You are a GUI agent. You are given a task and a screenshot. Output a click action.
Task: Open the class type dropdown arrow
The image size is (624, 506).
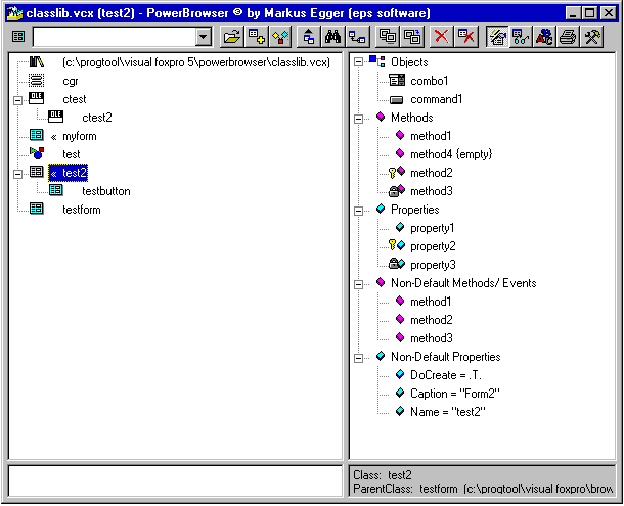[x=204, y=37]
